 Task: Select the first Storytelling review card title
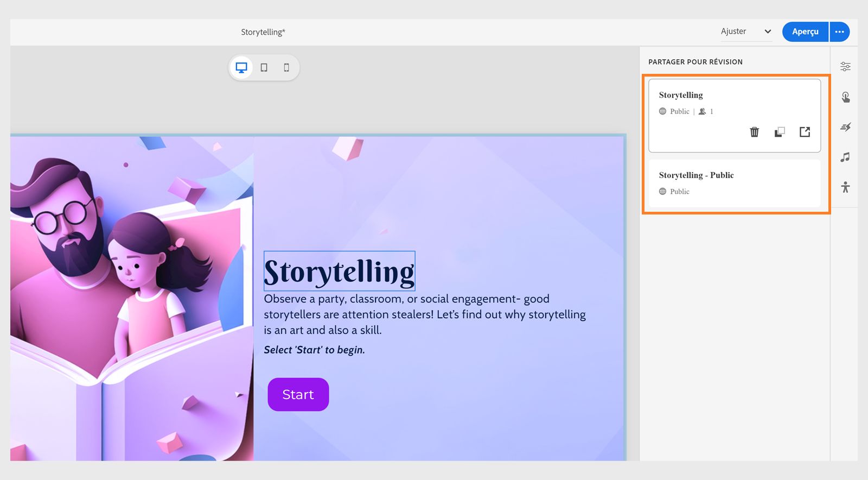[681, 95]
